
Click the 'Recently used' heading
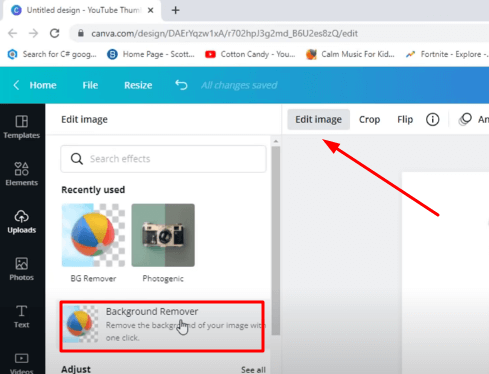(x=93, y=190)
